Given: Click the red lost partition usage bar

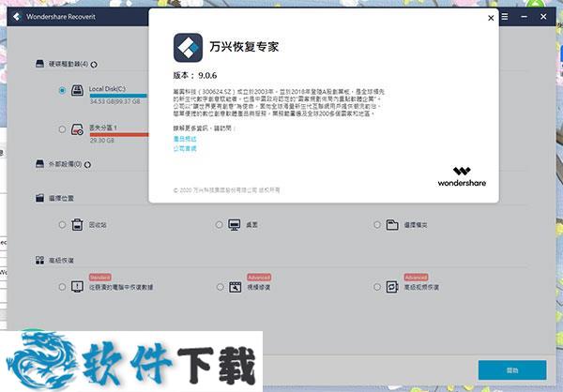Looking at the screenshot, I should [x=119, y=135].
